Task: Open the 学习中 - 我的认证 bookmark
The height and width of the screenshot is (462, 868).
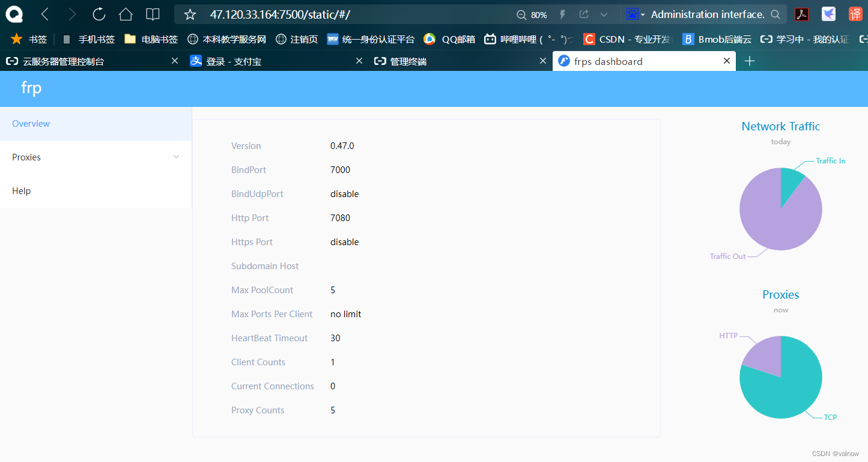Action: click(805, 39)
